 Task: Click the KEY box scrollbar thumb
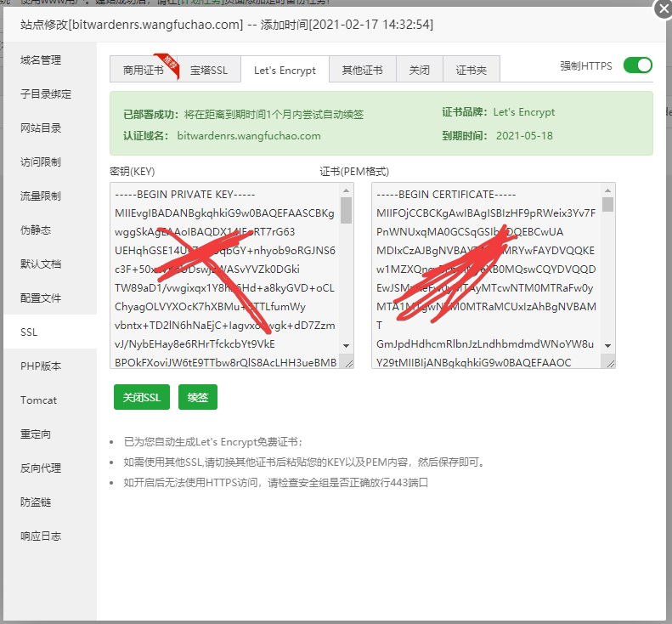tap(347, 210)
